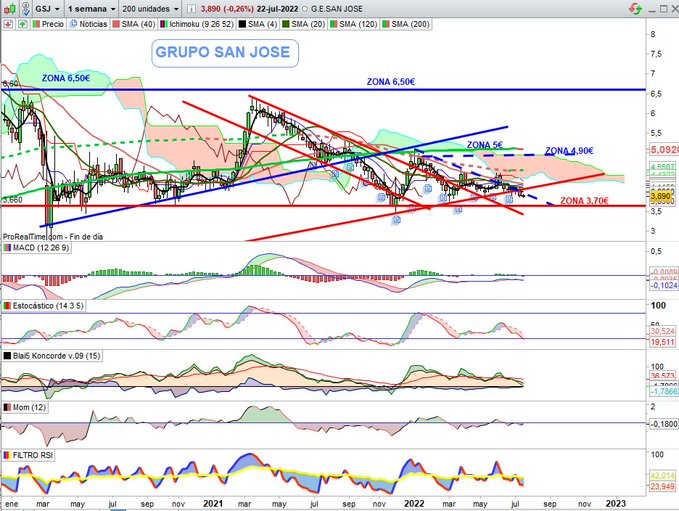Viewport: 679px width, 511px height.
Task: Click the 5,092 price axis tag
Action: (664, 150)
